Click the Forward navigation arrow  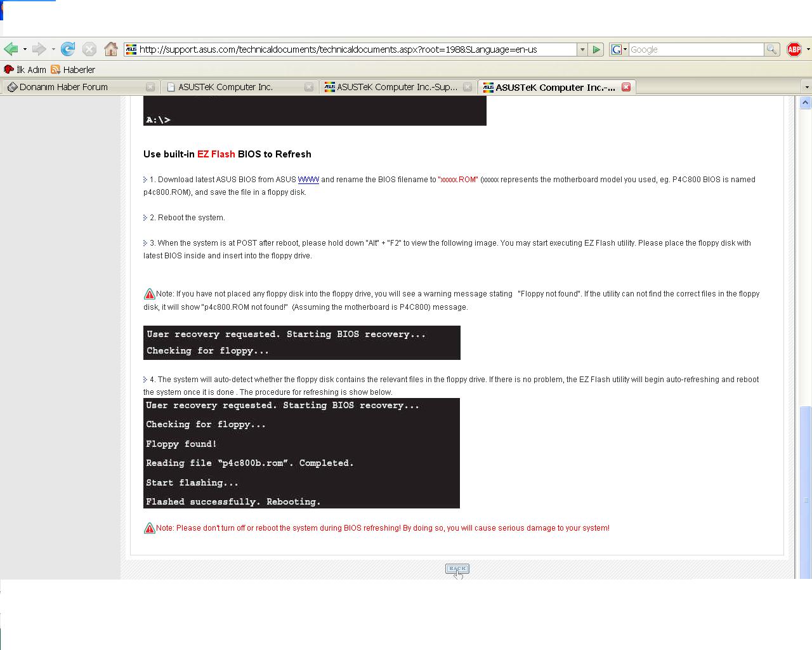pyautogui.click(x=39, y=49)
